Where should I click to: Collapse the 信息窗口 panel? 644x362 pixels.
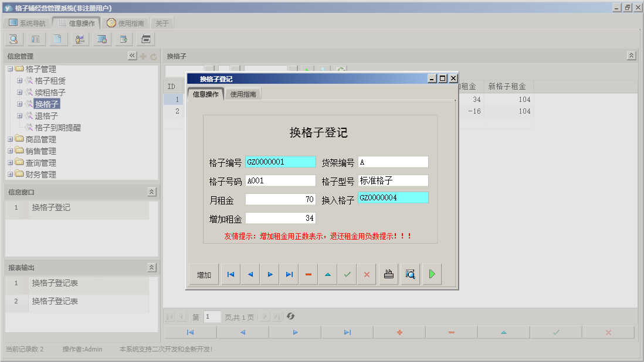coord(151,192)
